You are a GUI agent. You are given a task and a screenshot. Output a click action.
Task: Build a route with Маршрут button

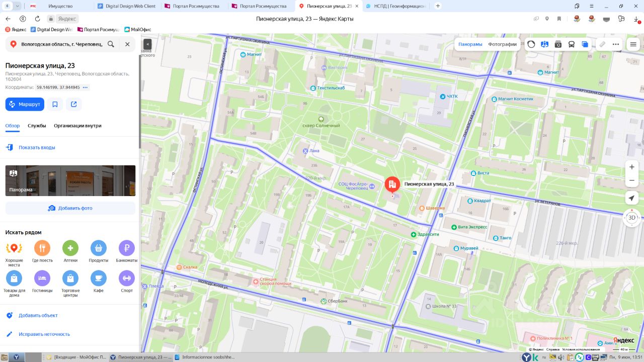[25, 104]
